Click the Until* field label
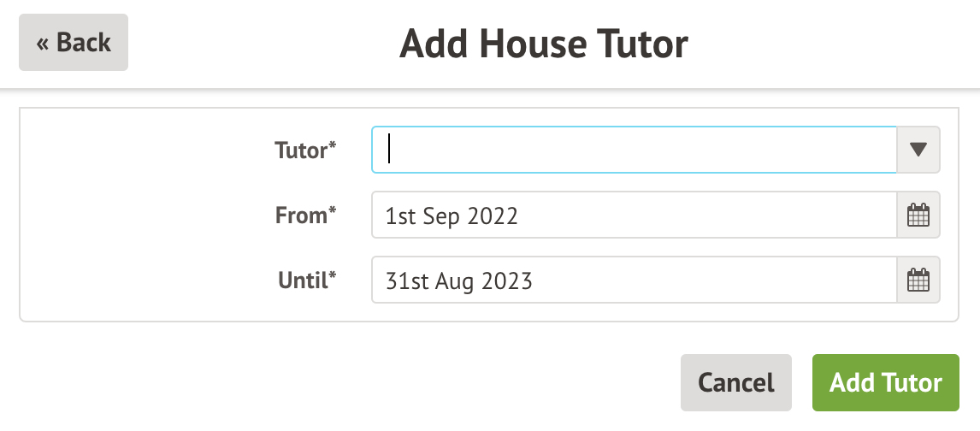The image size is (980, 431). (x=307, y=280)
